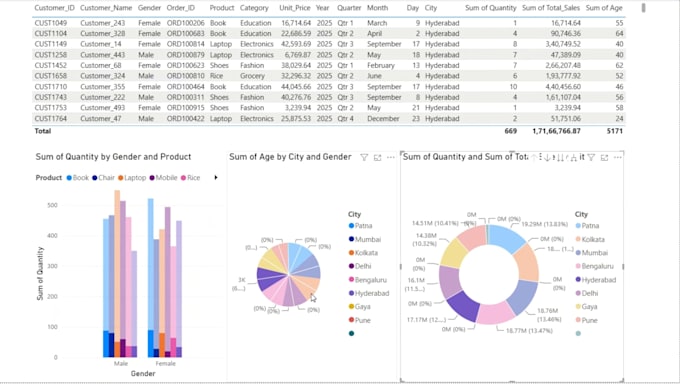
Task: Click filter icon on the donut chart visual
Action: pyautogui.click(x=591, y=158)
